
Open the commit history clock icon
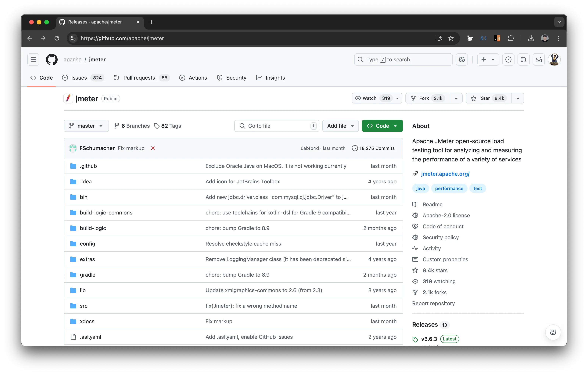coord(355,148)
